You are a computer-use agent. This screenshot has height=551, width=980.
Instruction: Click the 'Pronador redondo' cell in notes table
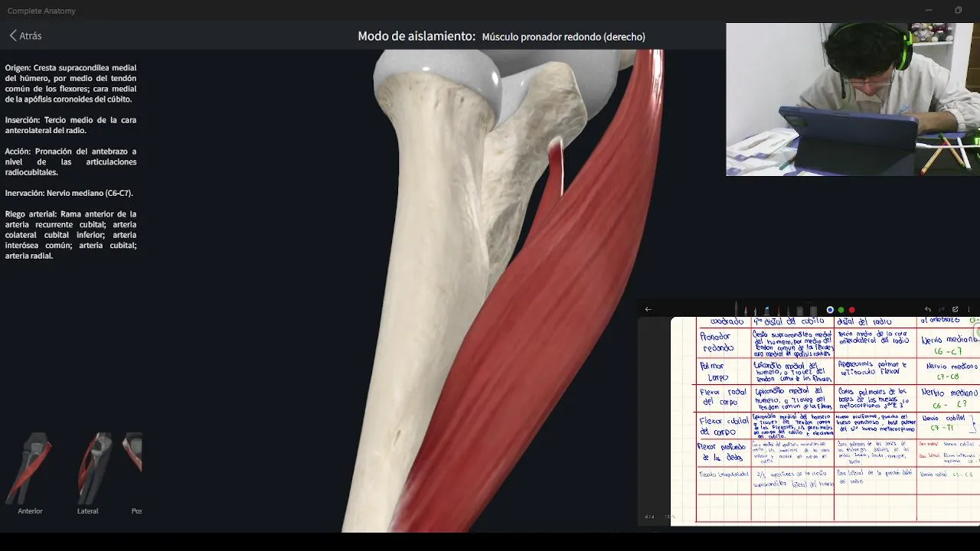(724, 343)
